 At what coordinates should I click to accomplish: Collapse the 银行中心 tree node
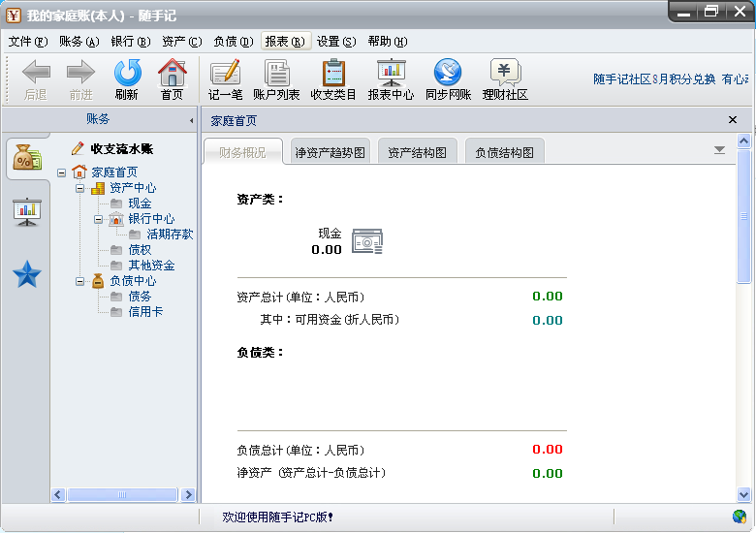point(99,219)
